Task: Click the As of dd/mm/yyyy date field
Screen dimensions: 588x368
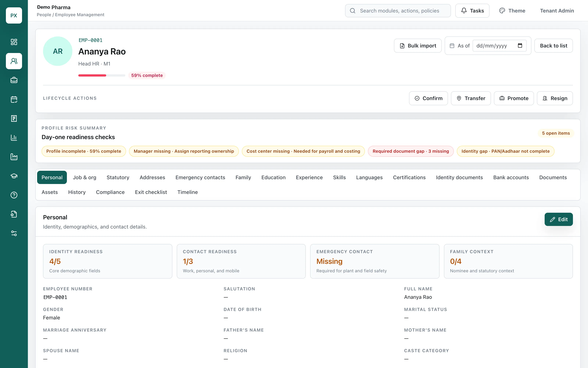Action: point(499,46)
